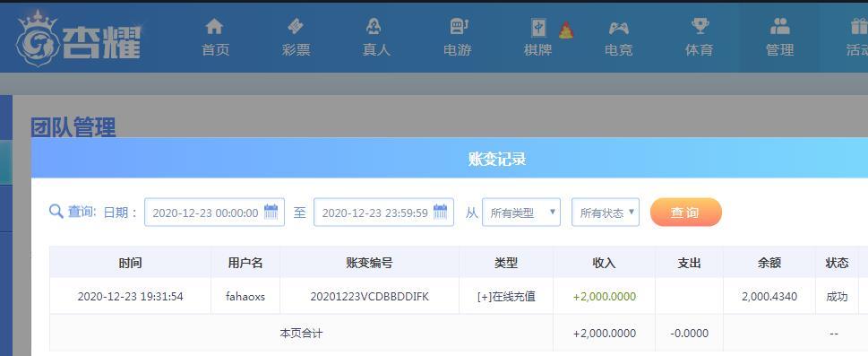
Task: Click the start date input field
Action: pos(214,213)
